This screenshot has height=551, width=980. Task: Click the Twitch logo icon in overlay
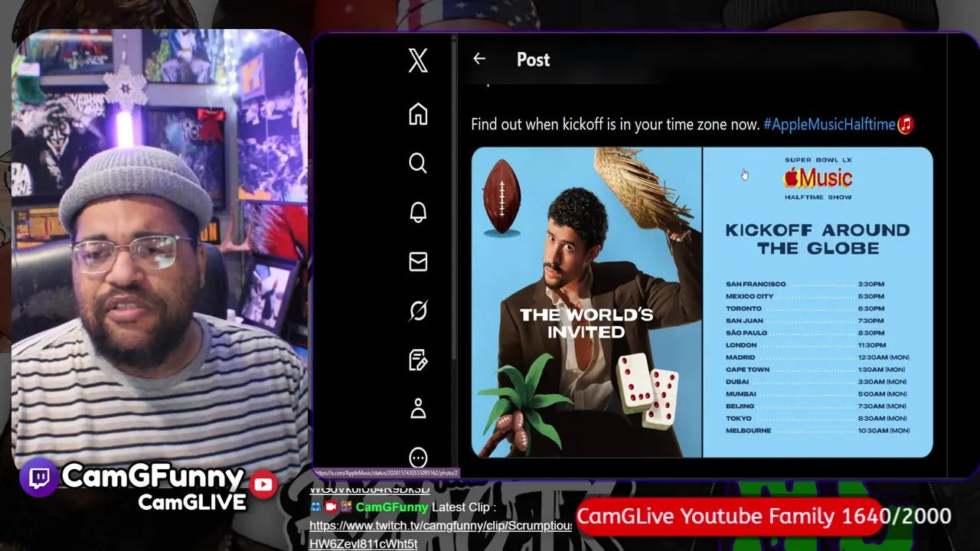click(39, 478)
